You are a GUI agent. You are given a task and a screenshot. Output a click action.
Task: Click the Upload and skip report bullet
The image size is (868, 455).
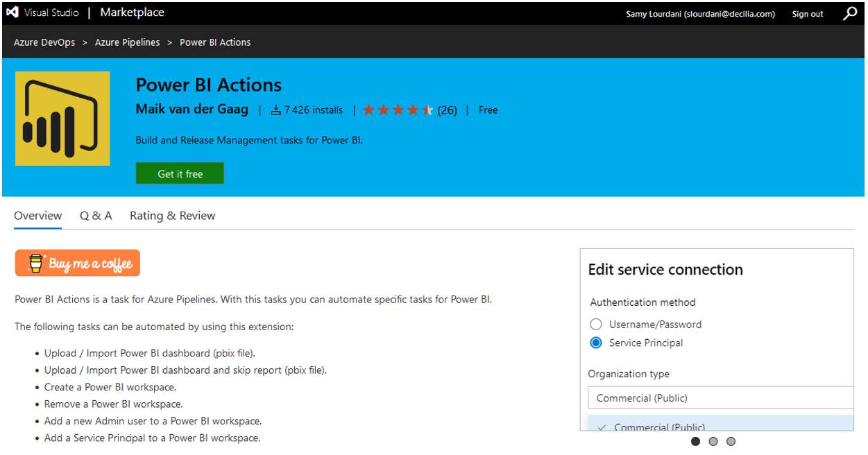pyautogui.click(x=185, y=370)
